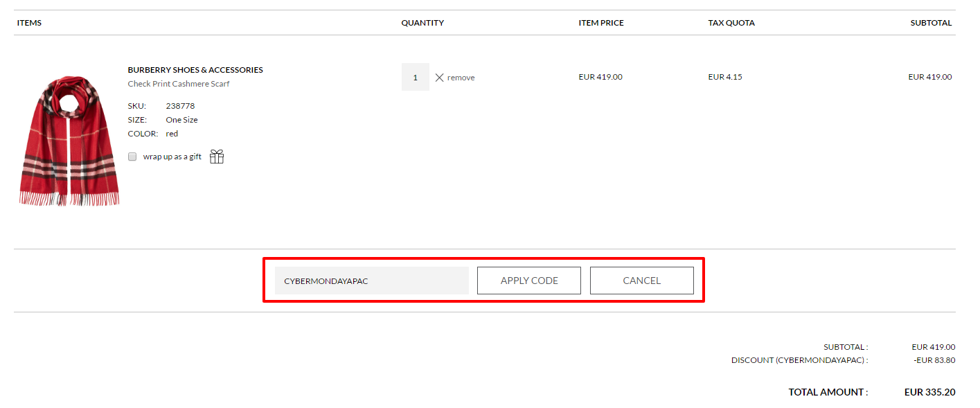The width and height of the screenshot is (980, 408).
Task: Click the TOTAL AMOUNT label
Action: 828,392
